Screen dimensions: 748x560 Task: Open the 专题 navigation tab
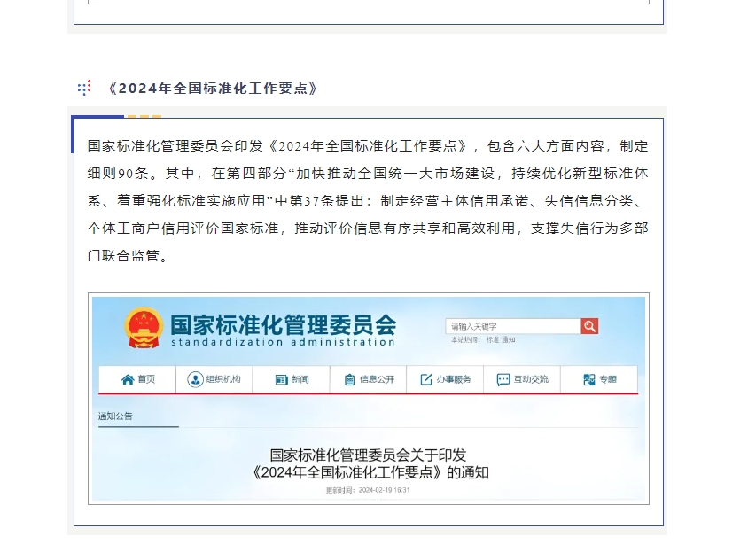599,380
